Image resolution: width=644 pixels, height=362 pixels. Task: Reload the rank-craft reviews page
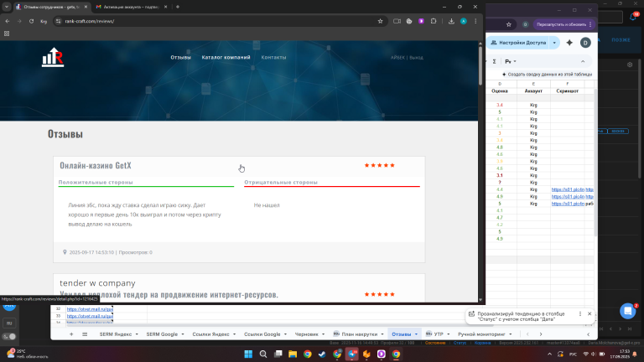tap(31, 21)
